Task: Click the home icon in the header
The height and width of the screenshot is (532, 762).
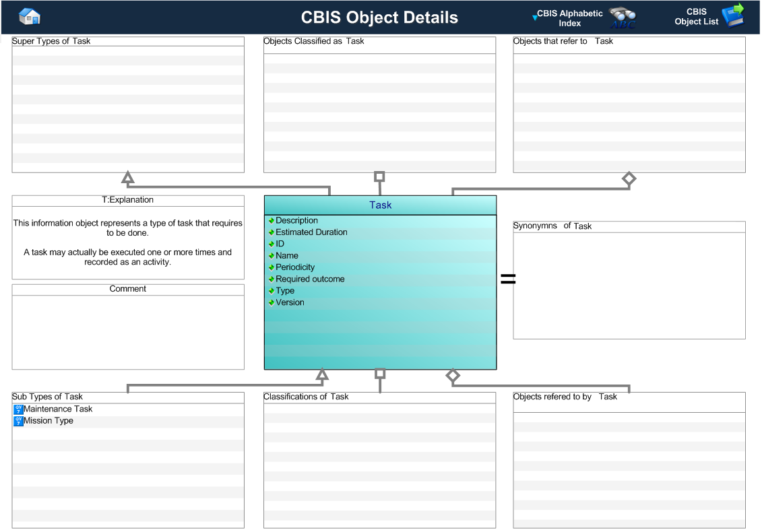Action: point(30,17)
